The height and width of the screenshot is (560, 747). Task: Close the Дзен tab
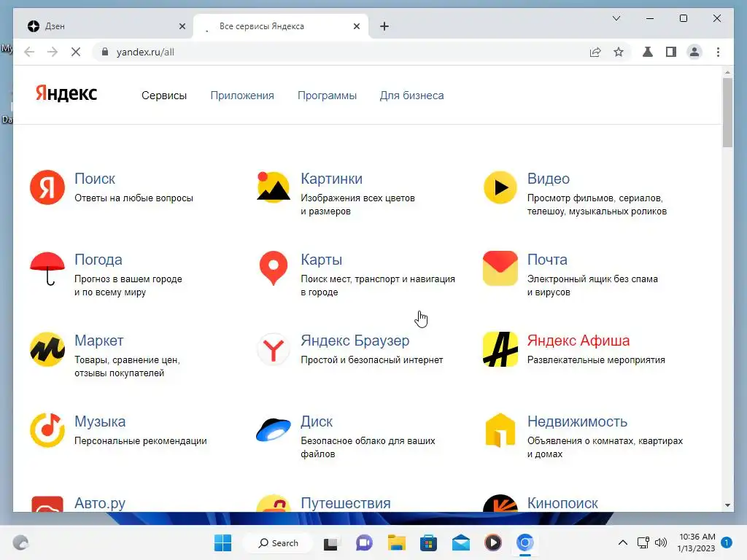click(182, 26)
